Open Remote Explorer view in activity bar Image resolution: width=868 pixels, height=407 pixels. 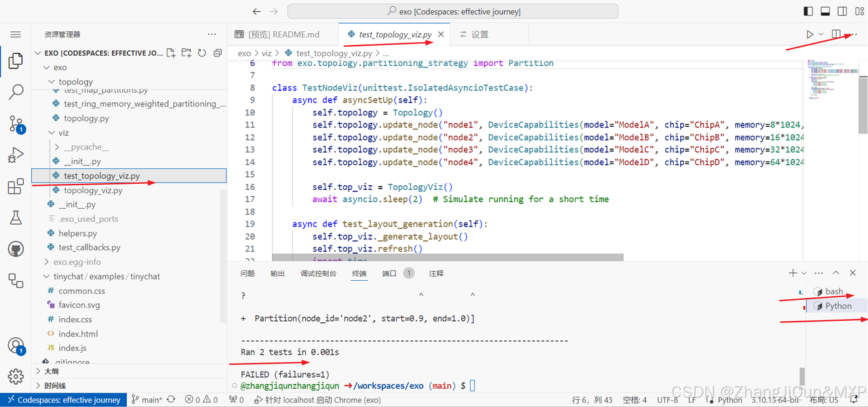point(16,280)
